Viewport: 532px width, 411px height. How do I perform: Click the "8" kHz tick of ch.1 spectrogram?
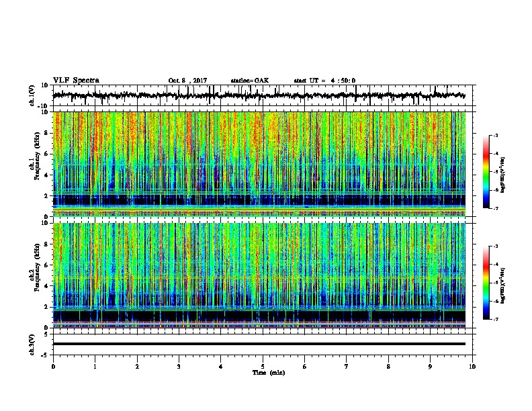(x=47, y=133)
